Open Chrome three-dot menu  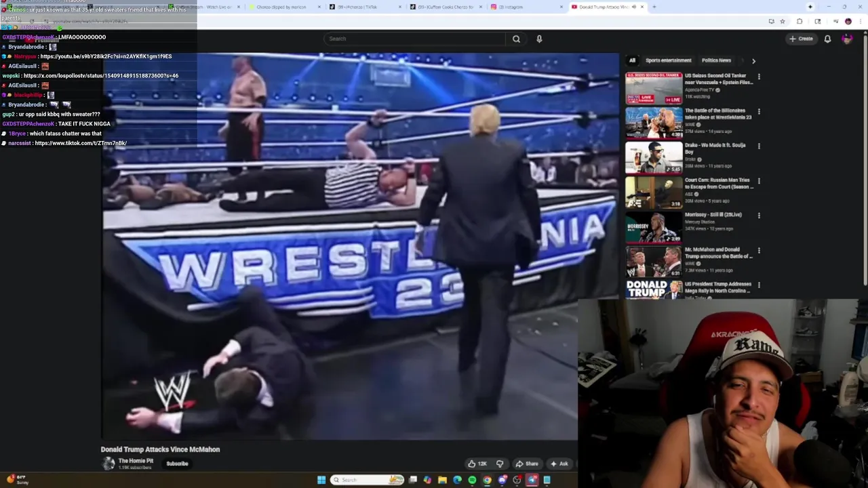click(x=860, y=22)
